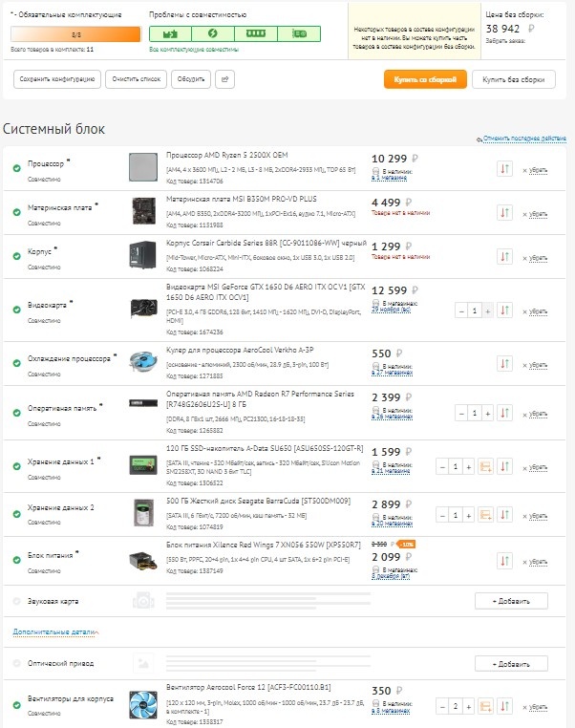This screenshot has height=728, width=575.
Task: Open the A-Data SU650 SSD thumbnail
Action: pyautogui.click(x=143, y=464)
